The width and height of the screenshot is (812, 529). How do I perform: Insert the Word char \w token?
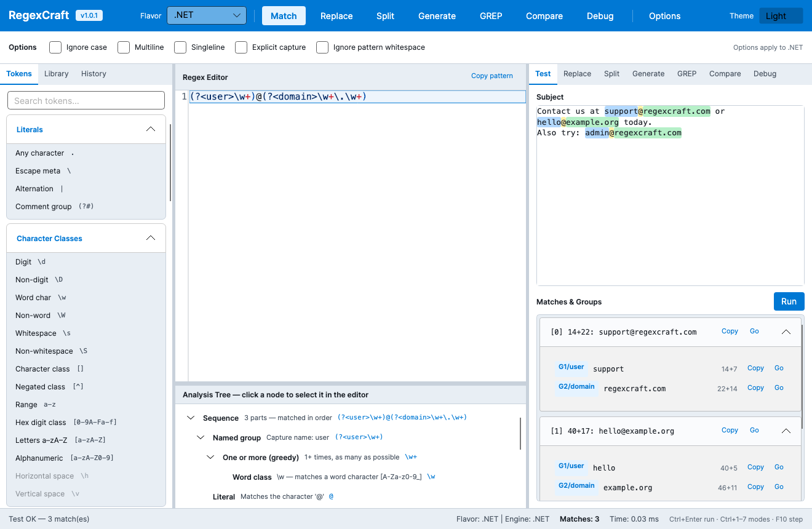pyautogui.click(x=86, y=298)
